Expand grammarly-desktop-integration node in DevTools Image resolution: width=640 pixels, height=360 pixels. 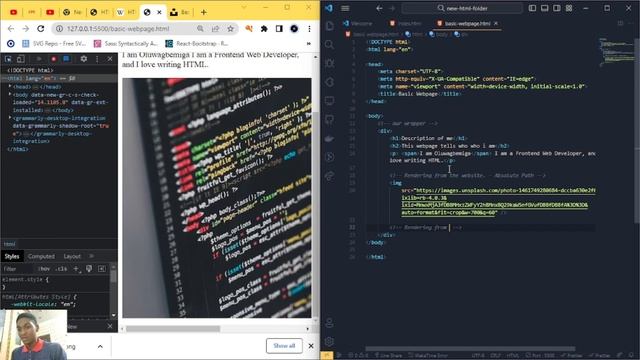(x=10, y=118)
